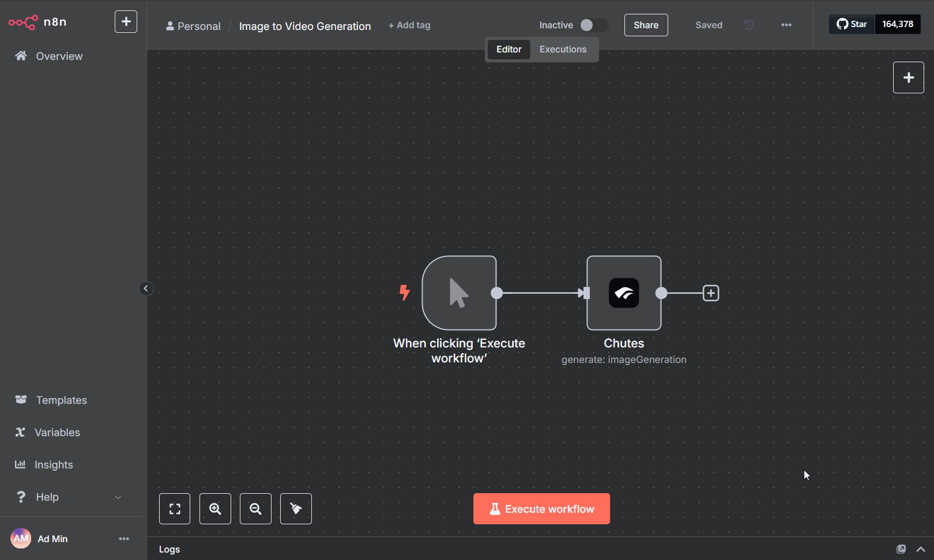
Task: Pop out the Logs panel
Action: pos(901,549)
